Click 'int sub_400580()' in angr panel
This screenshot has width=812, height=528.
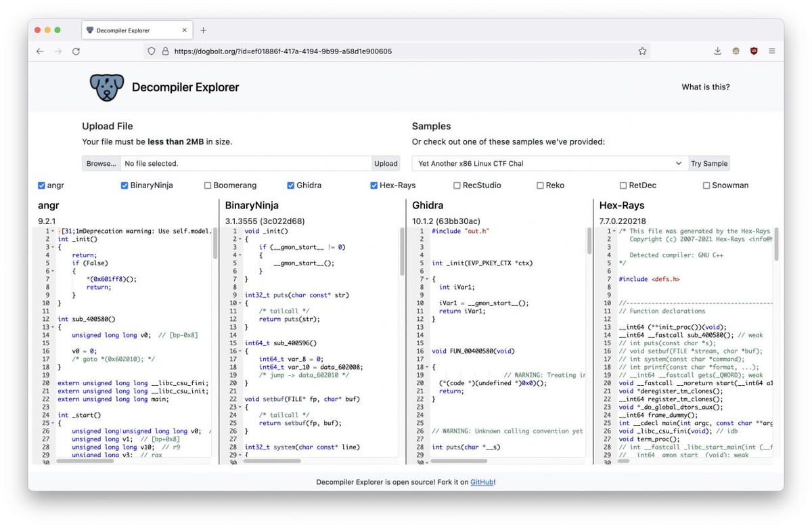point(87,319)
